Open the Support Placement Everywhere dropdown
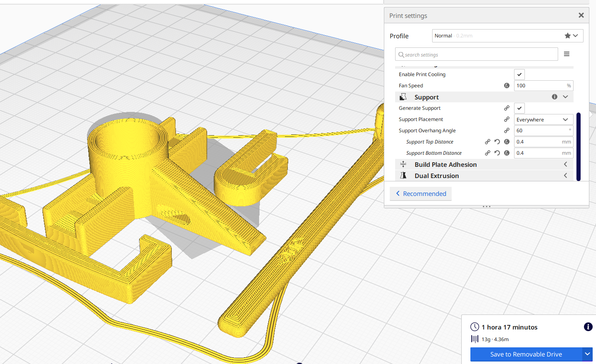The width and height of the screenshot is (596, 364). 544,119
